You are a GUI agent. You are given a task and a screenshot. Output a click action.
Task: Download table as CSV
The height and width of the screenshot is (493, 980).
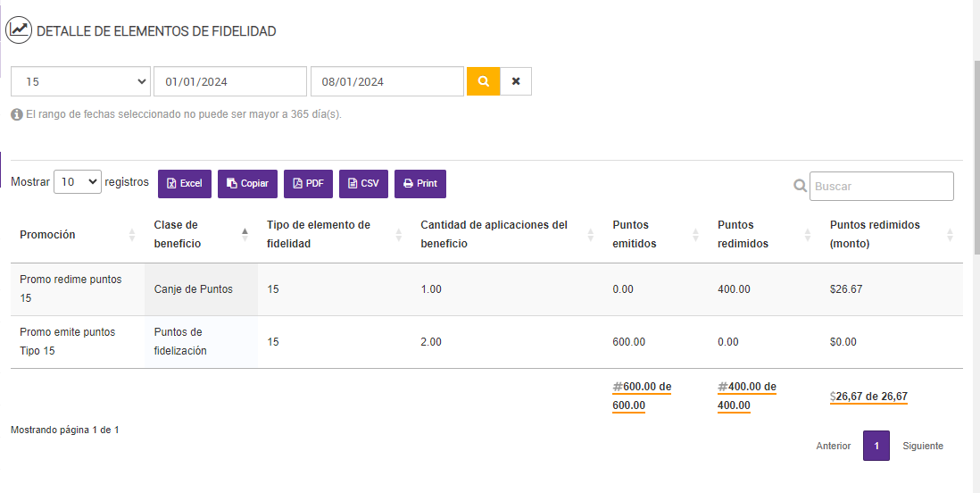coord(363,183)
